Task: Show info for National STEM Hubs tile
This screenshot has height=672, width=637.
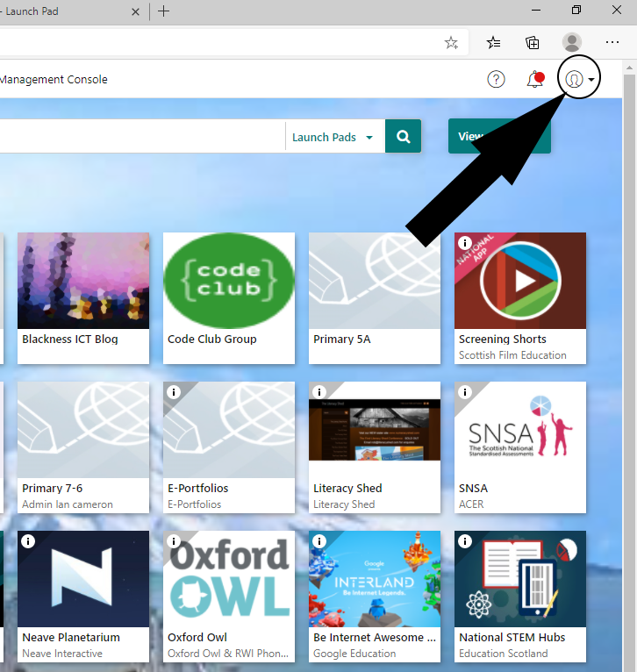Action: (465, 541)
